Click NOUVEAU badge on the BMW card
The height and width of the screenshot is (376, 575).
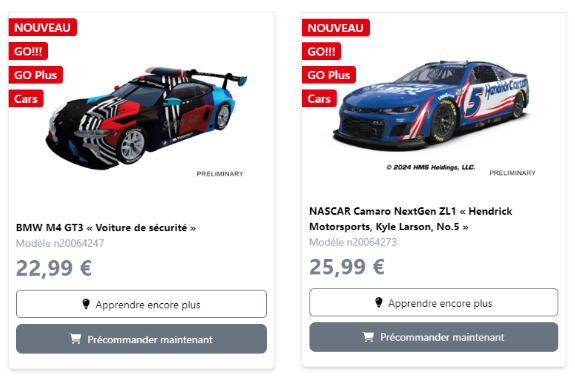[x=43, y=28]
